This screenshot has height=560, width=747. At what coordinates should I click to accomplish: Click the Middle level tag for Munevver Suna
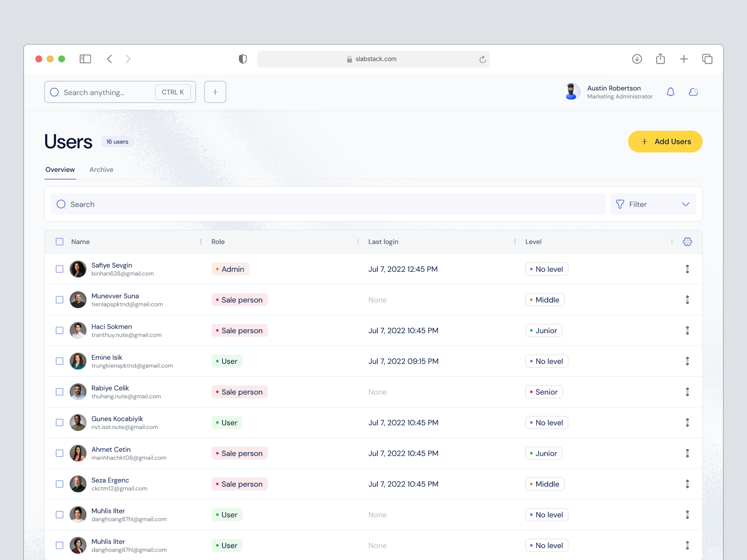(x=545, y=300)
